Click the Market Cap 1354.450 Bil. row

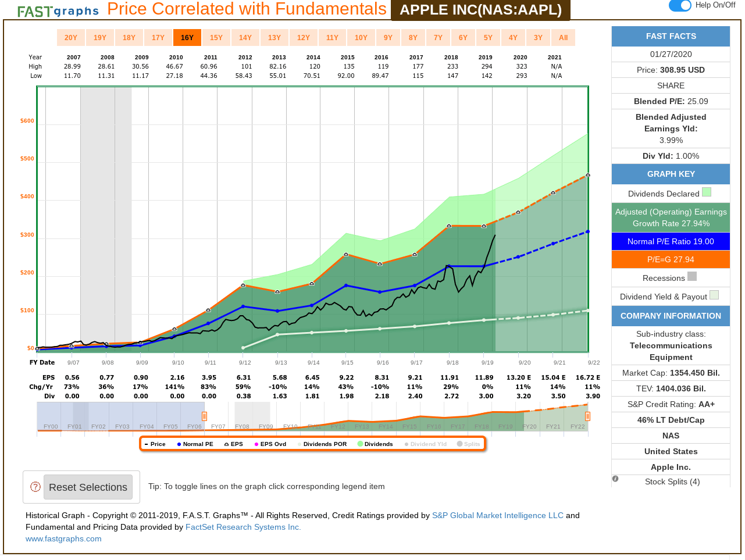pyautogui.click(x=671, y=373)
